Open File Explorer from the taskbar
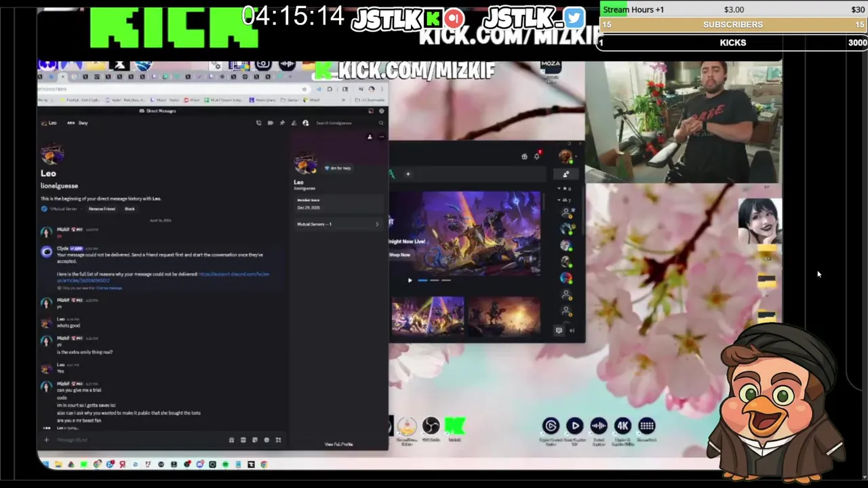Viewport: 868px width, 488px height. (58, 464)
